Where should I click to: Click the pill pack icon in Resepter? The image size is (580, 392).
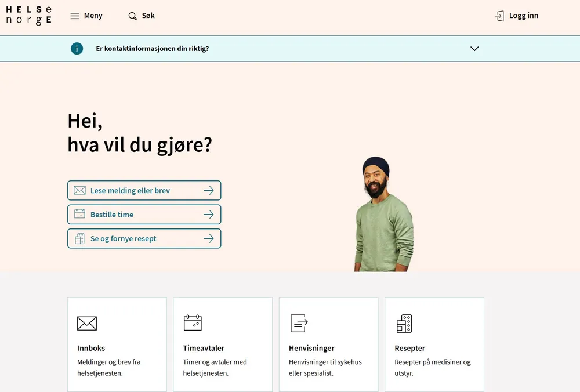tap(404, 324)
